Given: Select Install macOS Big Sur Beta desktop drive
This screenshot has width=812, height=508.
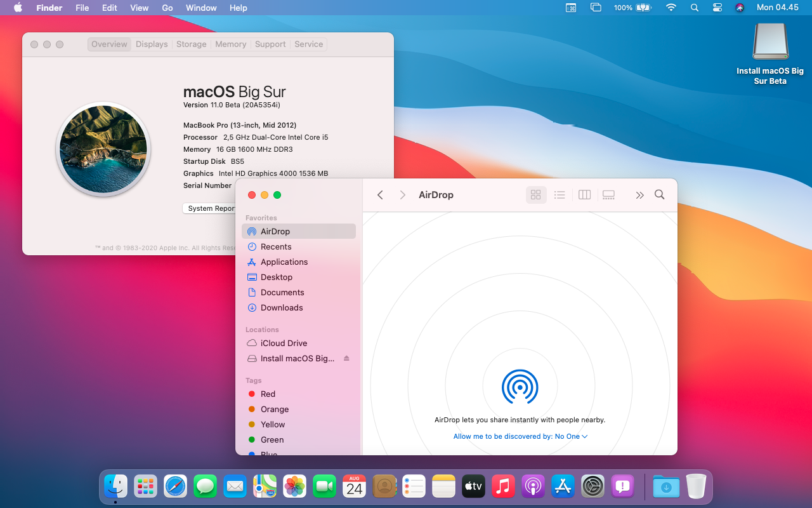Looking at the screenshot, I should [x=770, y=54].
